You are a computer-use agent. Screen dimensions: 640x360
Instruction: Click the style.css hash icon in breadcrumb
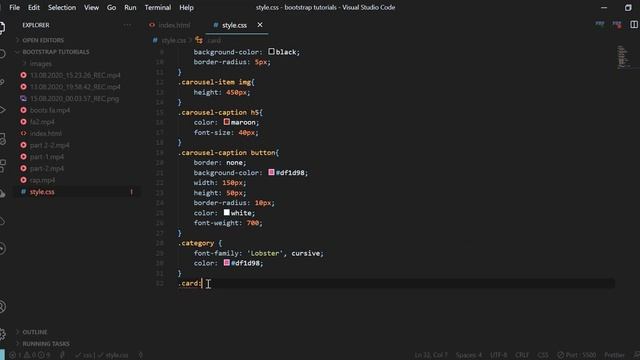[155, 40]
